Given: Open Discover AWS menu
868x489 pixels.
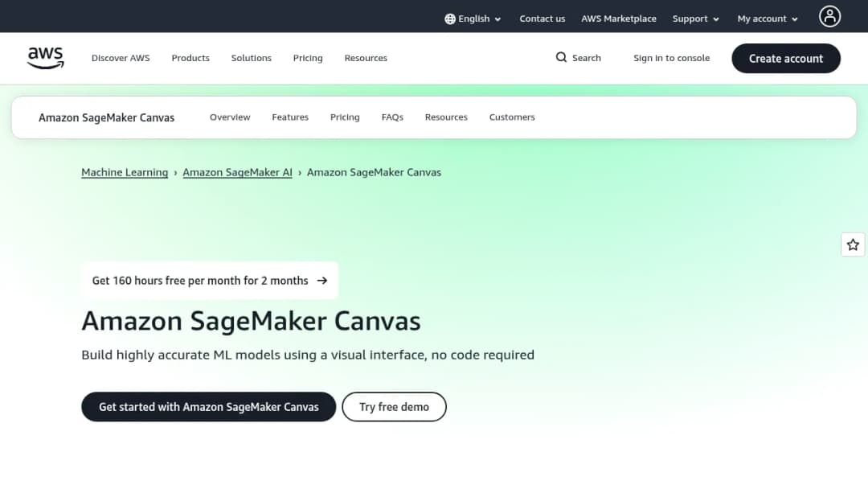Looking at the screenshot, I should pos(121,58).
